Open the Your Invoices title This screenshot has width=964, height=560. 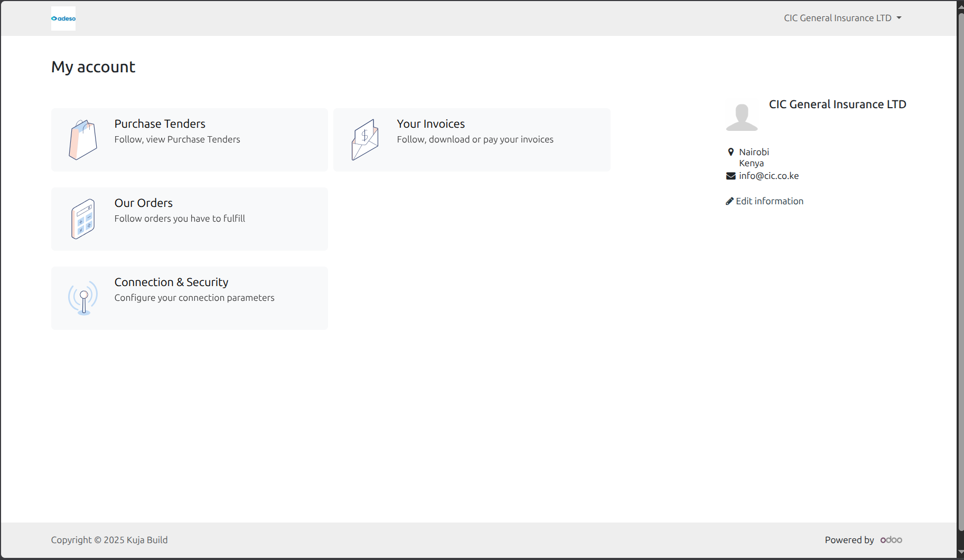431,124
